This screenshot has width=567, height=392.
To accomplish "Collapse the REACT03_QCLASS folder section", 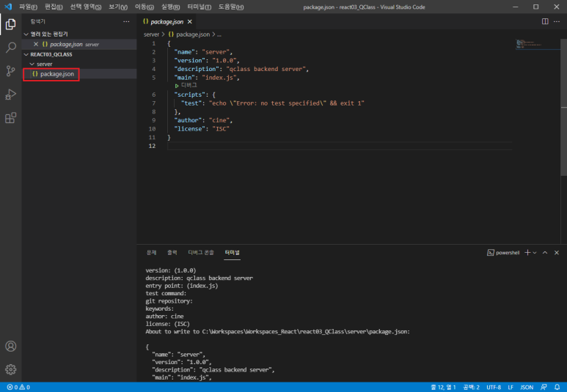I will (26, 54).
